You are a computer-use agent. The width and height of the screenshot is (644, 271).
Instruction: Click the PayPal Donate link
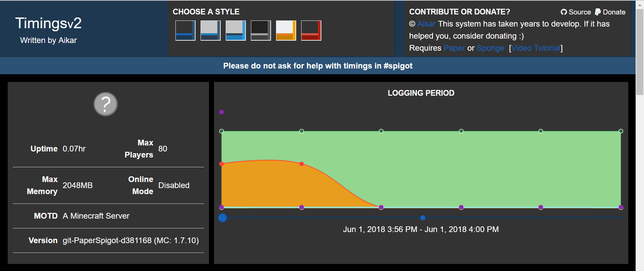click(610, 12)
